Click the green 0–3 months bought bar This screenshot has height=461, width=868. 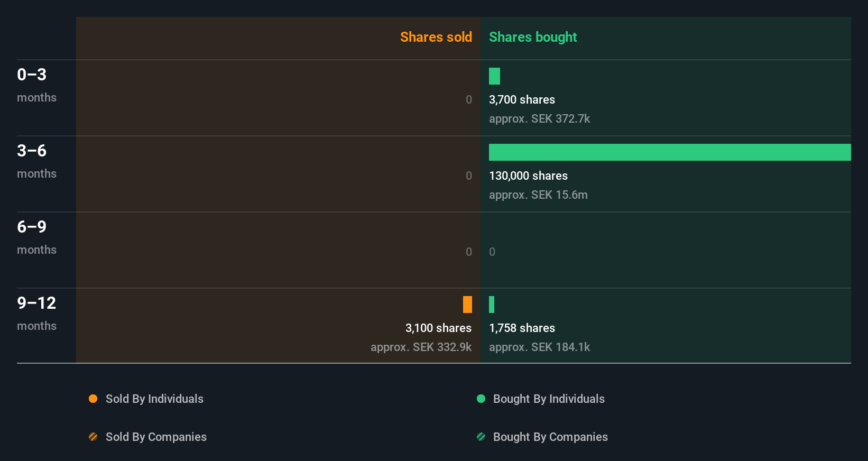point(494,76)
